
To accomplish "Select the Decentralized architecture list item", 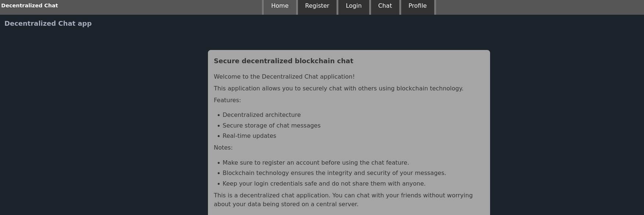I will click(x=262, y=115).
